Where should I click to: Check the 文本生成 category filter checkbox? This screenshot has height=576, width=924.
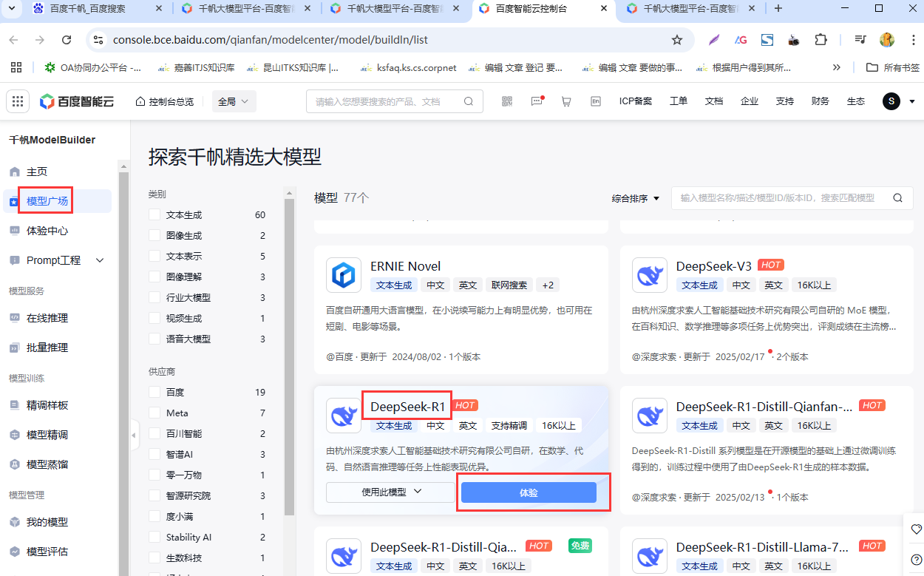point(154,215)
